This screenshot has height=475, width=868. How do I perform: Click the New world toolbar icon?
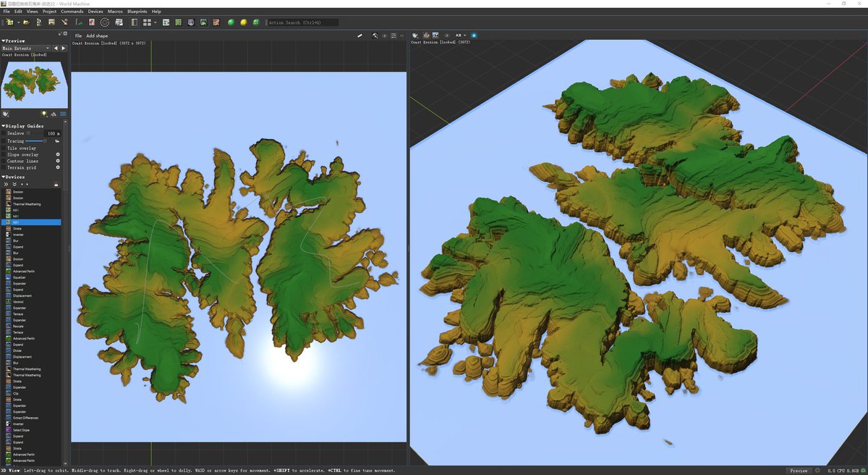pos(10,22)
